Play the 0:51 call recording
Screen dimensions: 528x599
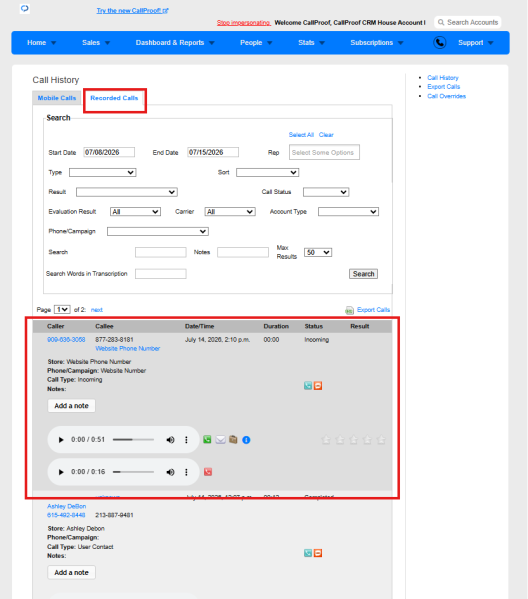61,440
